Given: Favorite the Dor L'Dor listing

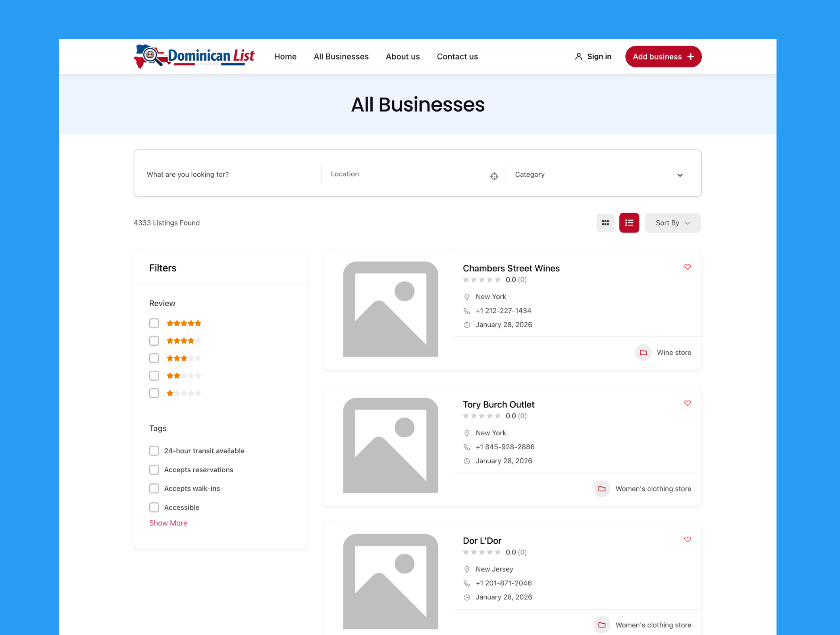Looking at the screenshot, I should click(688, 539).
